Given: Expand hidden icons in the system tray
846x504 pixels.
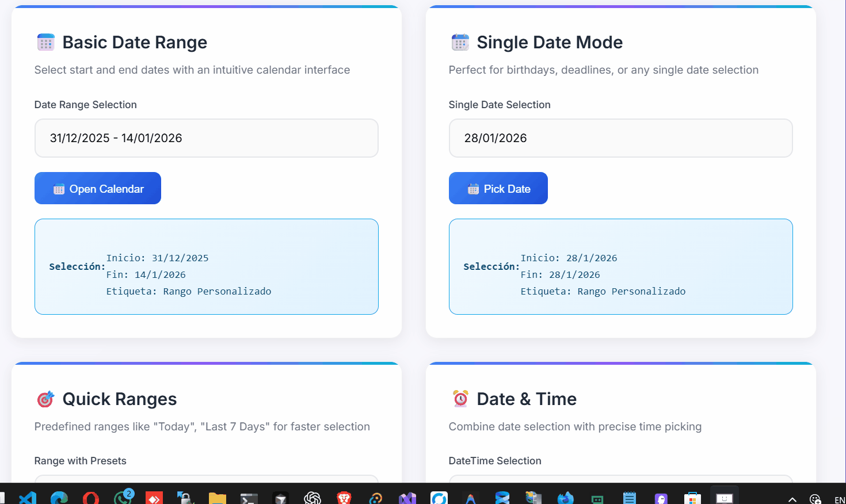Looking at the screenshot, I should (x=793, y=500).
